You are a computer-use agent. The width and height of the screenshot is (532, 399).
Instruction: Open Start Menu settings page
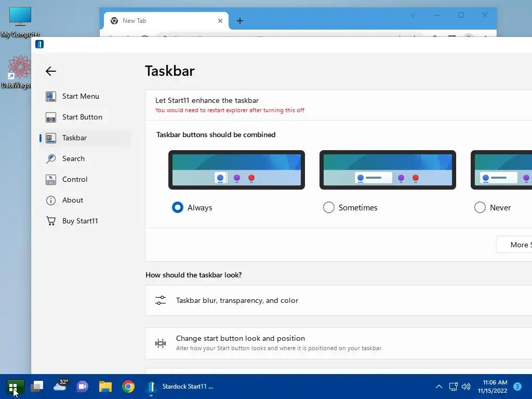point(85,96)
